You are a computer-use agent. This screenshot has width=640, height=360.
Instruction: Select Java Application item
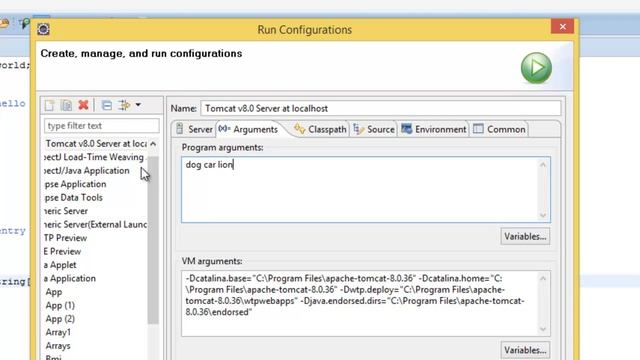[70, 278]
